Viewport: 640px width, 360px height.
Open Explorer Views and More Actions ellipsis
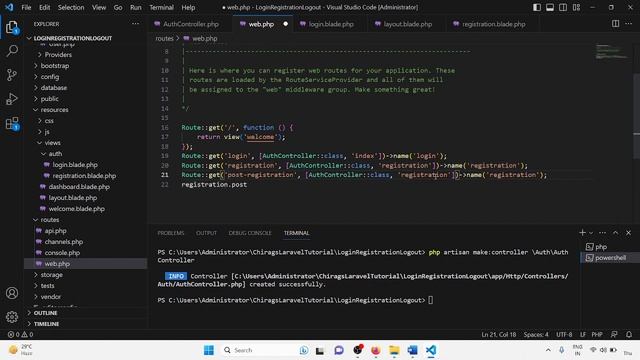coord(136,24)
